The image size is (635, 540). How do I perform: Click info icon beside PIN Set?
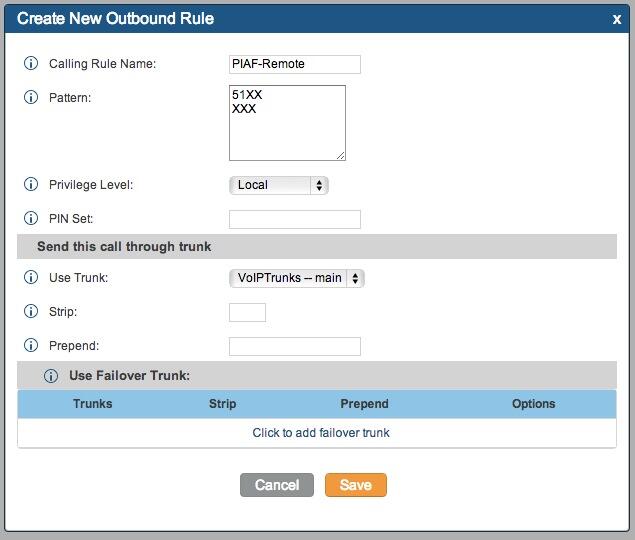click(31, 218)
